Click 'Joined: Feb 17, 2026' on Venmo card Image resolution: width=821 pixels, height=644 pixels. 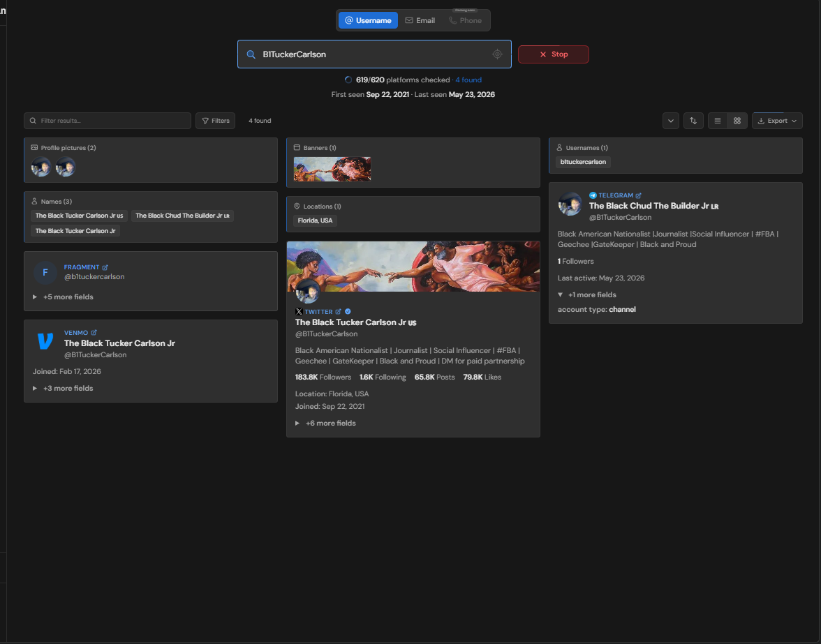click(x=66, y=372)
